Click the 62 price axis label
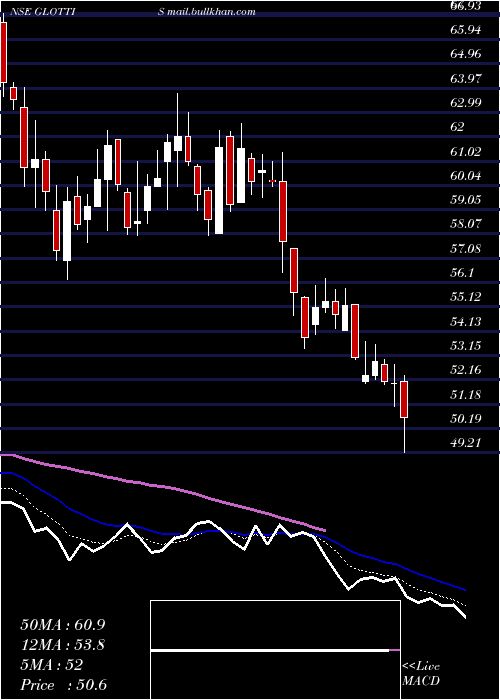Image resolution: width=500 pixels, height=700 pixels. [458, 127]
